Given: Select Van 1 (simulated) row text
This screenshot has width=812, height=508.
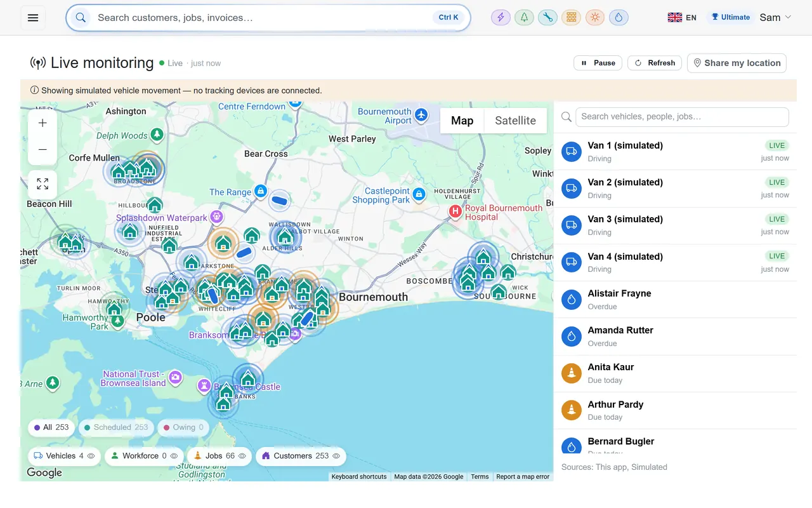Looking at the screenshot, I should click(625, 145).
